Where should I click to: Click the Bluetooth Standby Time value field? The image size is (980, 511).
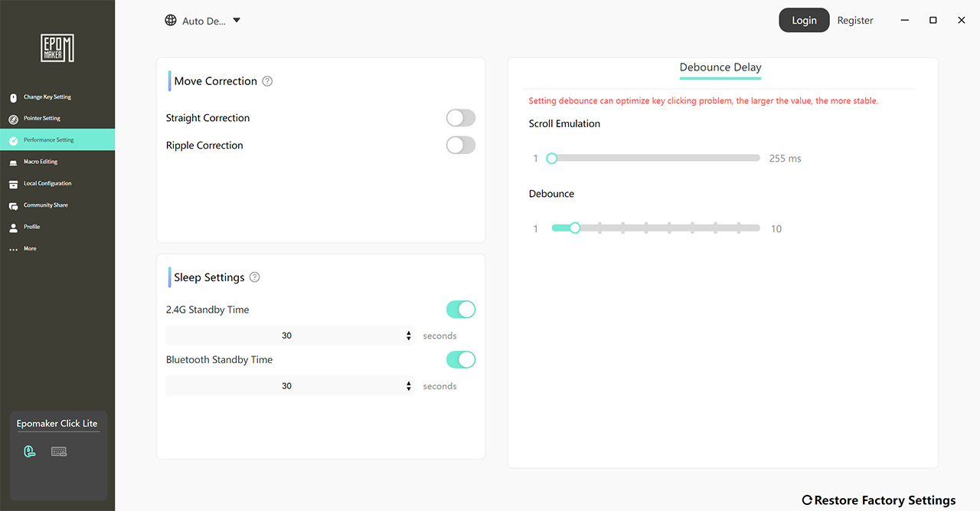pyautogui.click(x=290, y=386)
